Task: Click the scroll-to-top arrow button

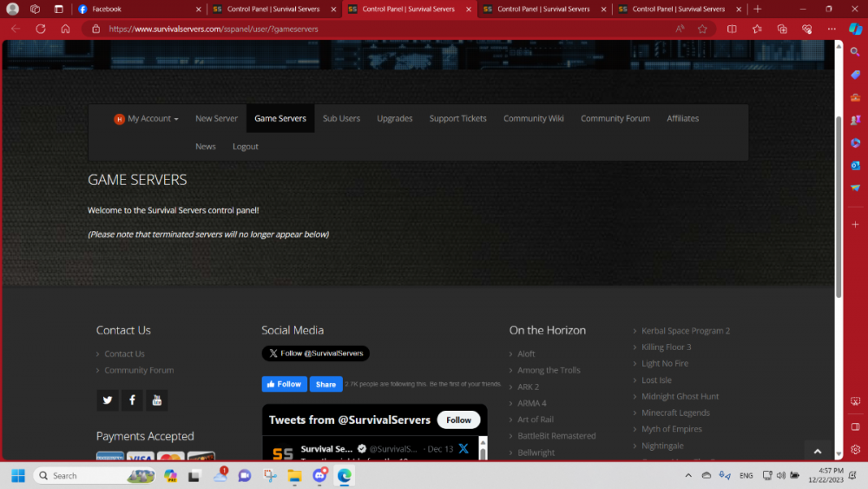Action: (x=817, y=451)
